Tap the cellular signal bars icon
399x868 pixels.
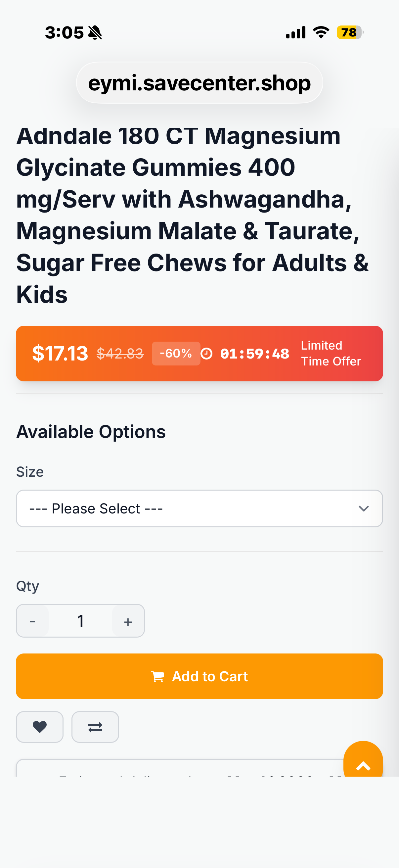(296, 33)
